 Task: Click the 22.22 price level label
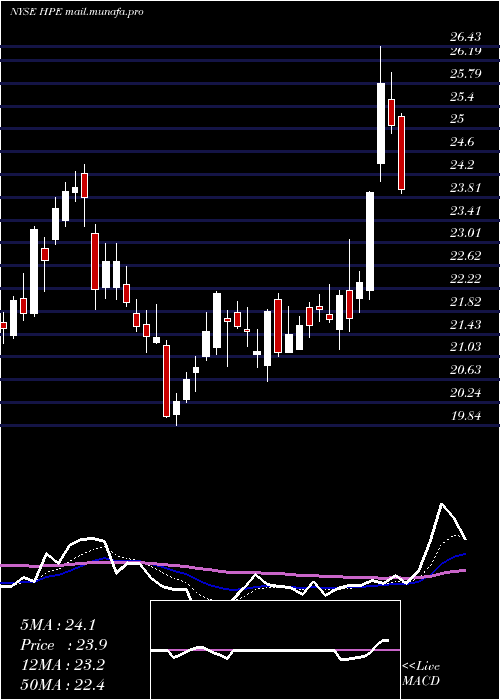(x=466, y=279)
